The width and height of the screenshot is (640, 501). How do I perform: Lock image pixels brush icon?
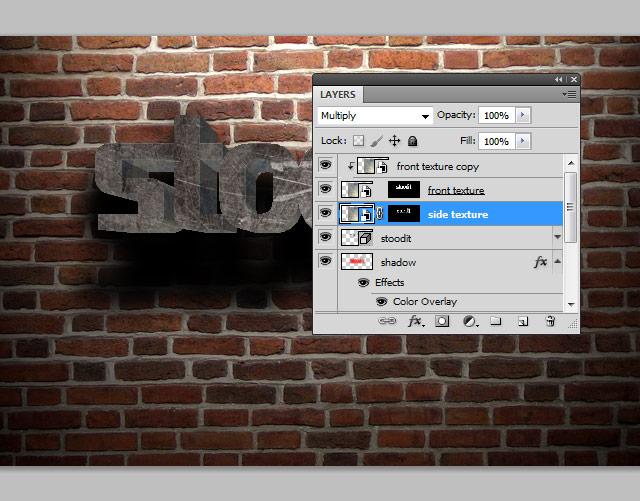point(376,141)
